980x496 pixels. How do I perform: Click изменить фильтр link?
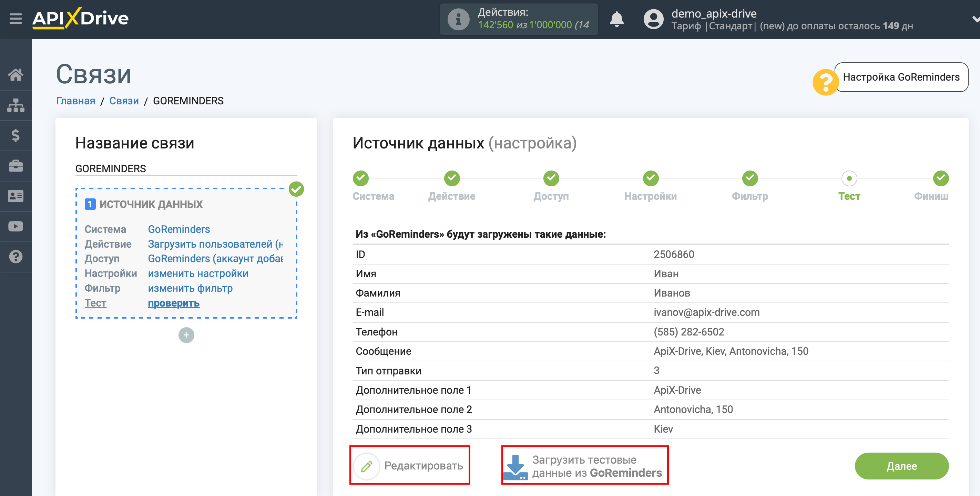(x=190, y=288)
